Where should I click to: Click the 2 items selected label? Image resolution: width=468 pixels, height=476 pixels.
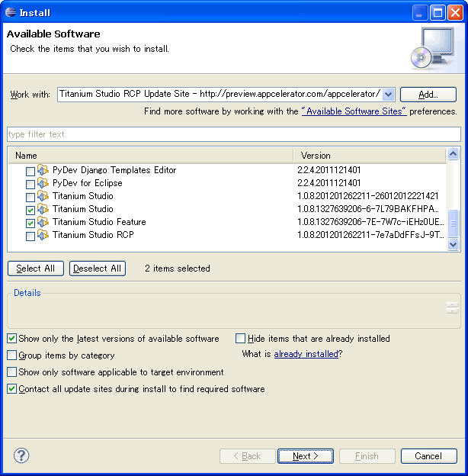pos(178,269)
